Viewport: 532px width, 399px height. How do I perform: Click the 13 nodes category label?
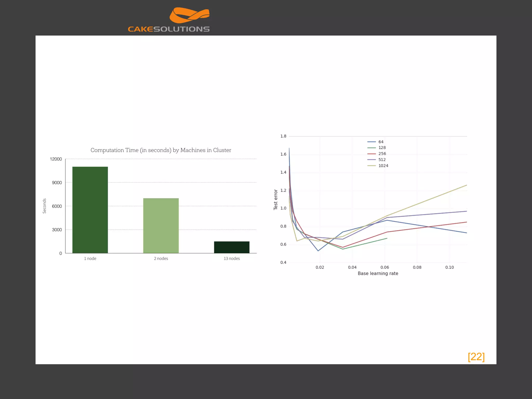click(232, 258)
